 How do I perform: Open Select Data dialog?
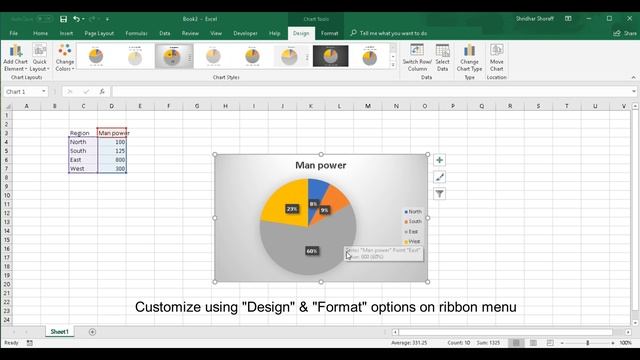tap(442, 57)
